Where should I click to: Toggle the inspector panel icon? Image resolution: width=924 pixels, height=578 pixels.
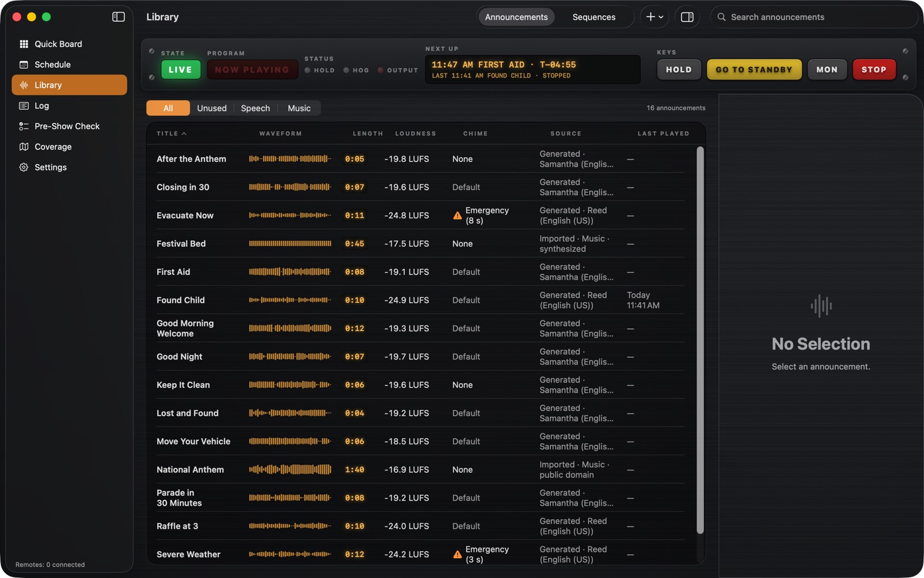click(687, 17)
